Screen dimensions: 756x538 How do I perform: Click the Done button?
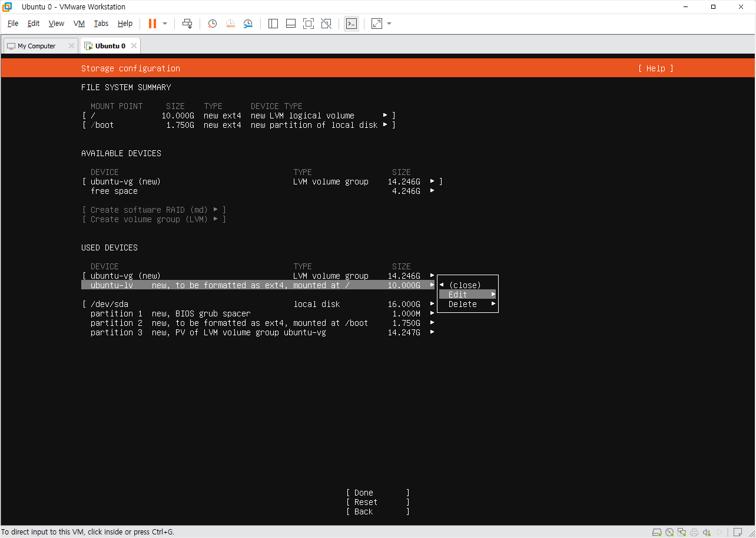378,493
